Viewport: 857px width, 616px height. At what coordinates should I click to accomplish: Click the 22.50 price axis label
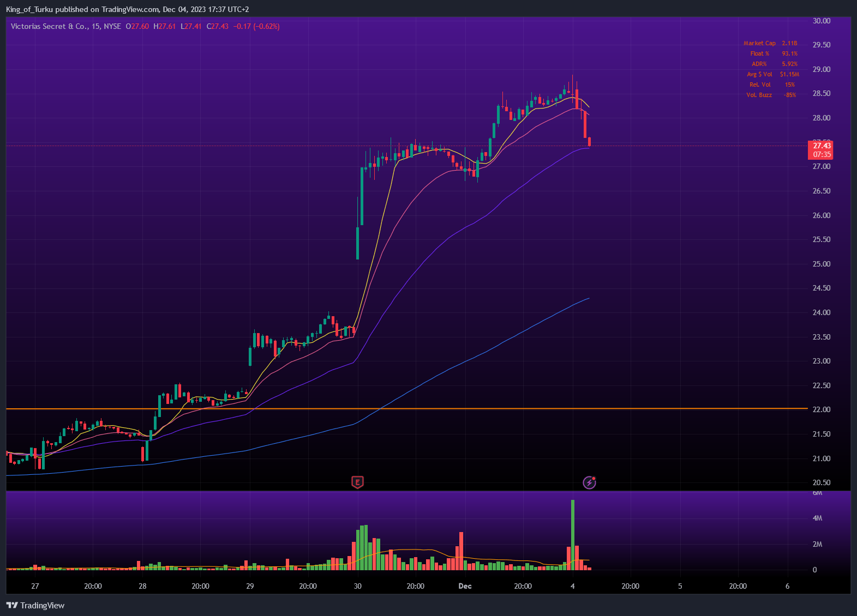click(821, 385)
